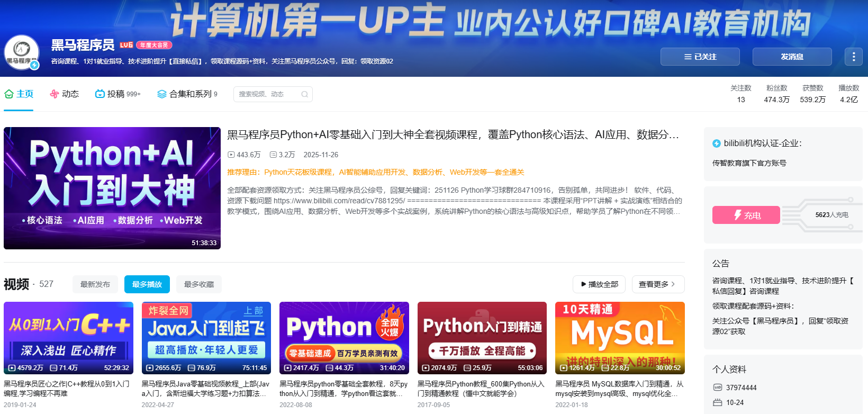This screenshot has width=868, height=414.
Task: Open title 黑马程序员python零基础全套教程
Action: [x=343, y=389]
